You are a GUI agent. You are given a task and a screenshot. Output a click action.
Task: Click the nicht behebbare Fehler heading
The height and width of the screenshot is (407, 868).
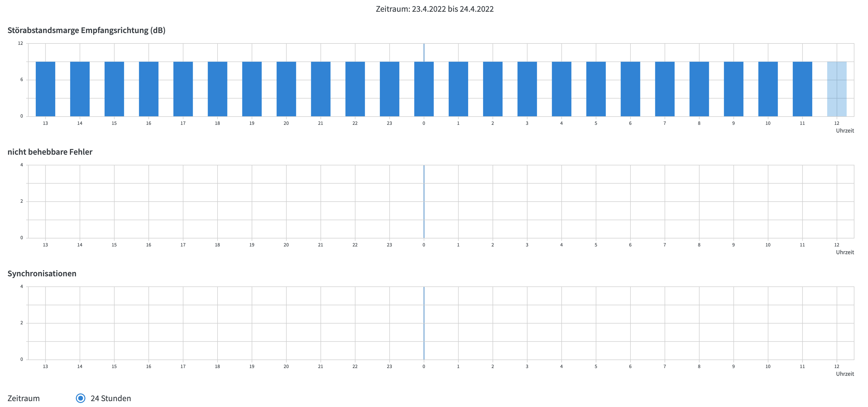click(x=50, y=152)
